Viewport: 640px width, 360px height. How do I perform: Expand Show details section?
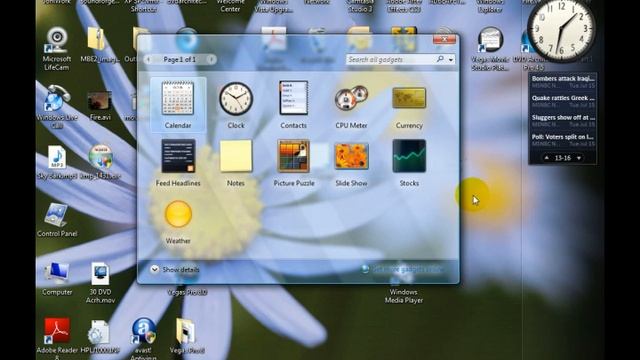click(175, 269)
